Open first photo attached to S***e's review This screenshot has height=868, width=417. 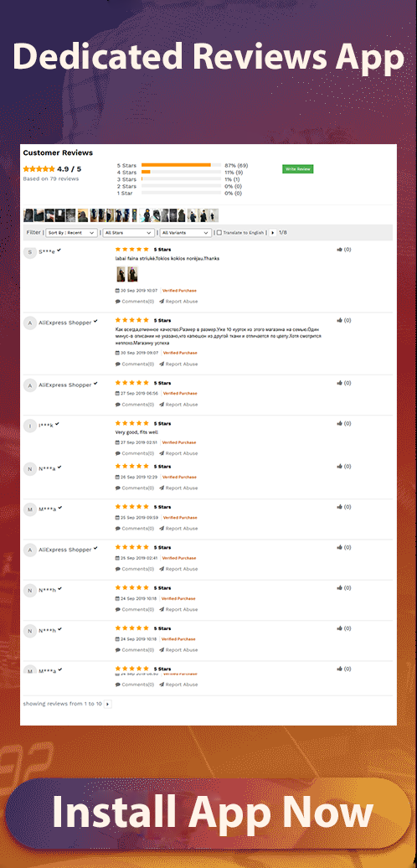click(121, 275)
